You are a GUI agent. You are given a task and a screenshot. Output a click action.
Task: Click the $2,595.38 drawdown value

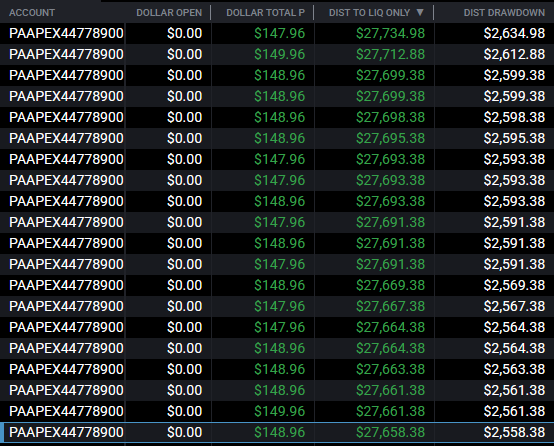point(514,138)
